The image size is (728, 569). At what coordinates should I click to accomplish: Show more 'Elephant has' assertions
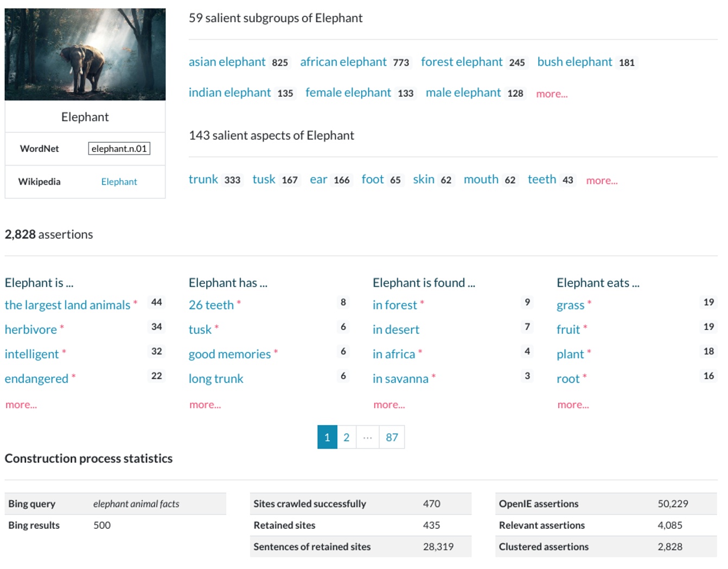coord(205,405)
